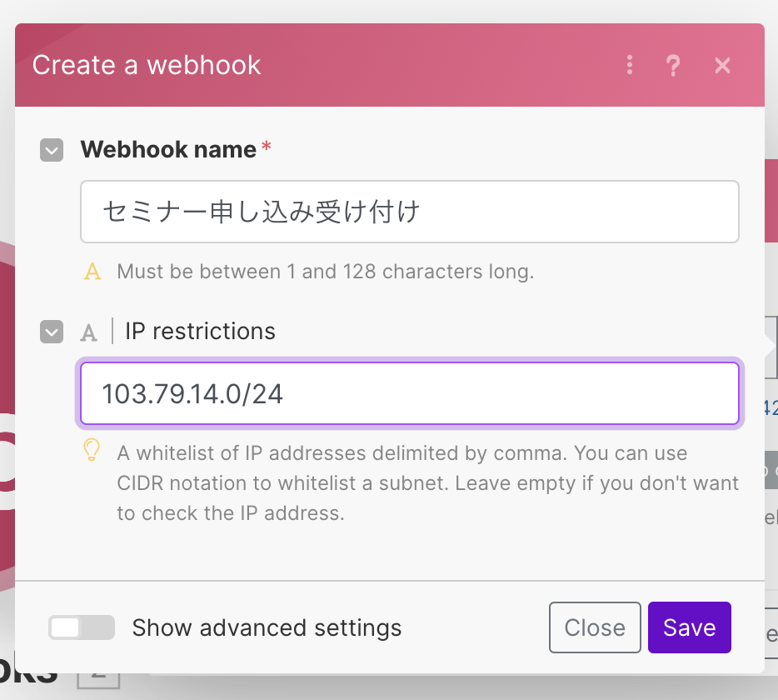Click the whitelist of IP addresses hint text
778x700 pixels.
tap(427, 483)
